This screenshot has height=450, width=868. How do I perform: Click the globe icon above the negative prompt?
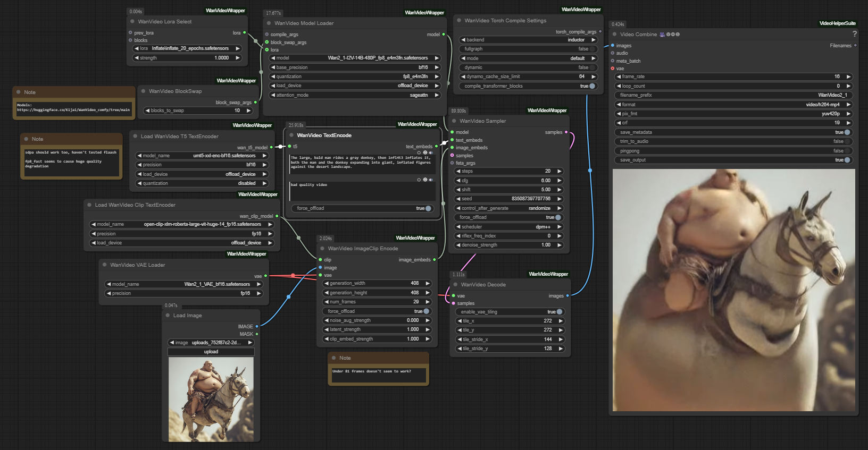tap(425, 180)
